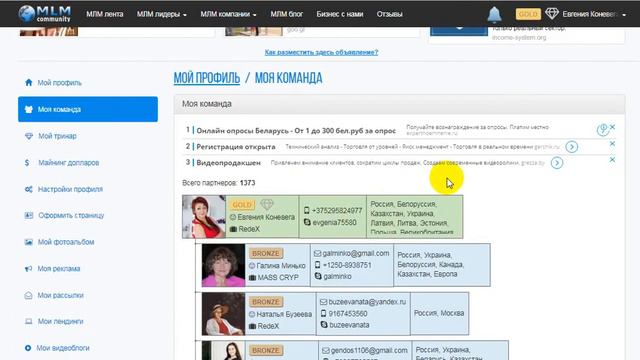Click Skype name evgenia75580
This screenshot has width=640, height=360.
click(x=334, y=222)
